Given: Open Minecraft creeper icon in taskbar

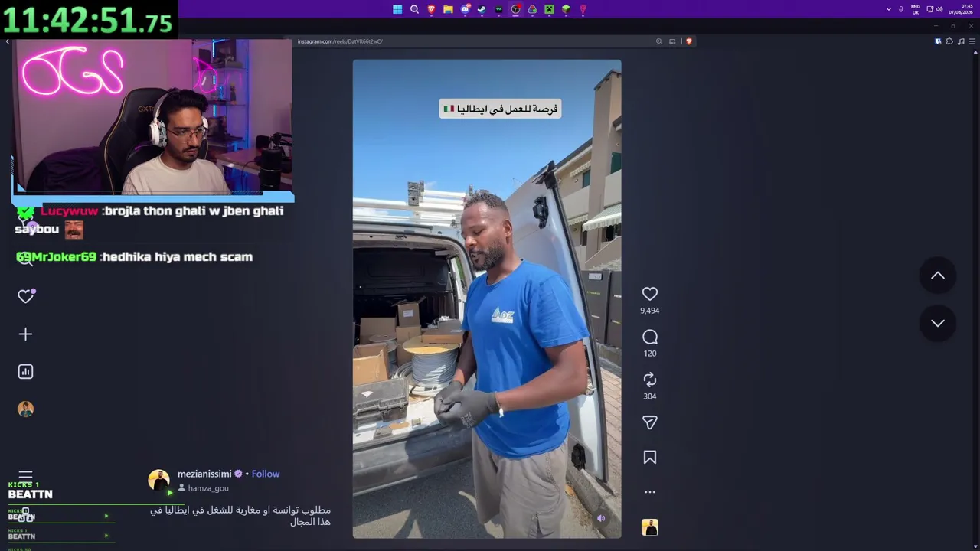Looking at the screenshot, I should (549, 9).
